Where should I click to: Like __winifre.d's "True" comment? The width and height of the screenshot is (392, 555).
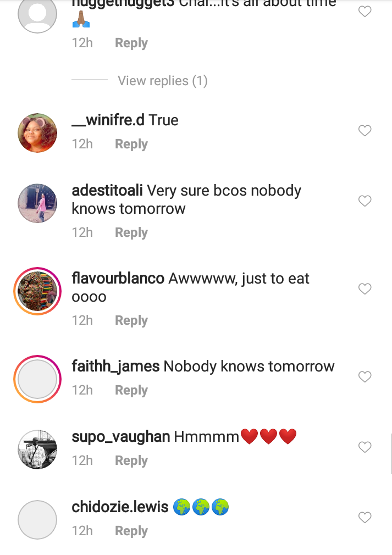pos(365,131)
